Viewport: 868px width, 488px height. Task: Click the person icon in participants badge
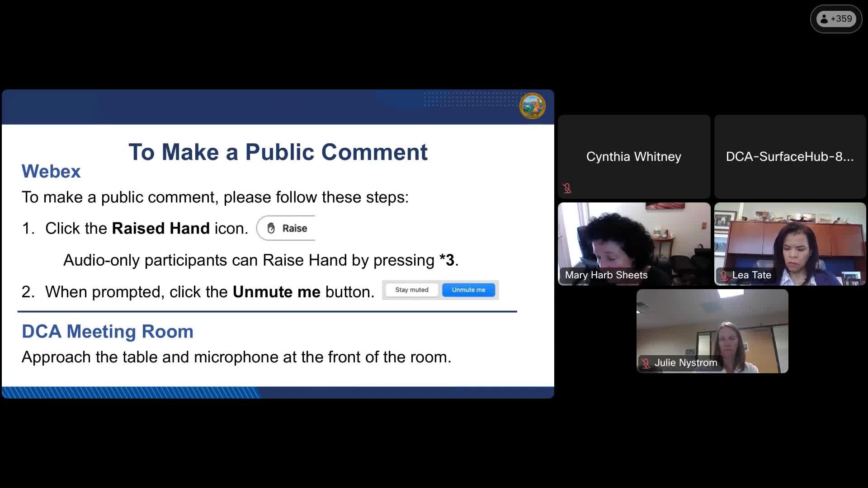[x=824, y=19]
